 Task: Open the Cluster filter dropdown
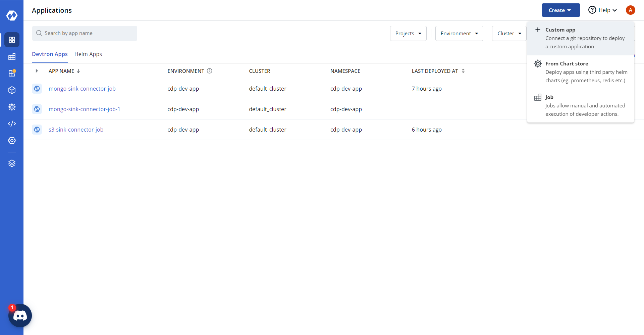coord(509,34)
